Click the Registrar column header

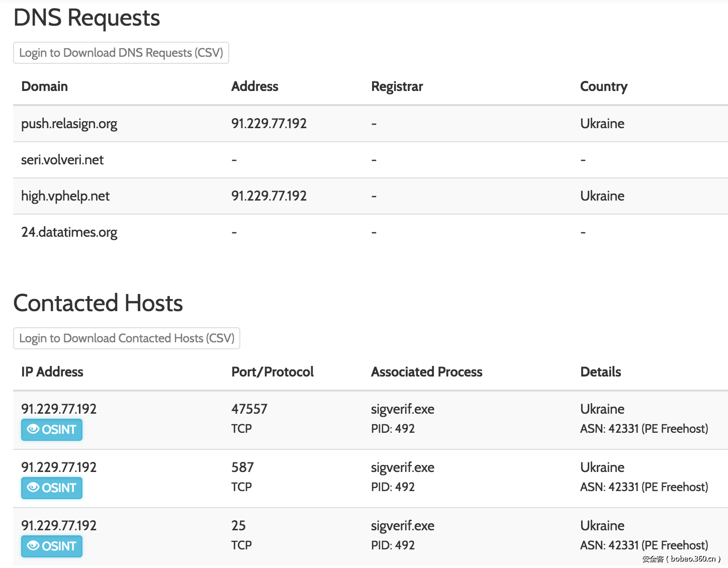397,86
